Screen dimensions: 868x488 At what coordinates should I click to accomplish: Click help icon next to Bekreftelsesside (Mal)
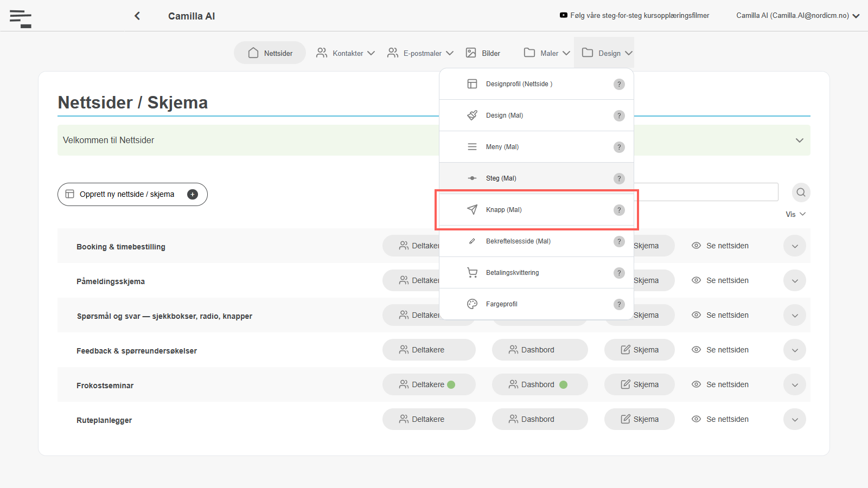click(619, 241)
